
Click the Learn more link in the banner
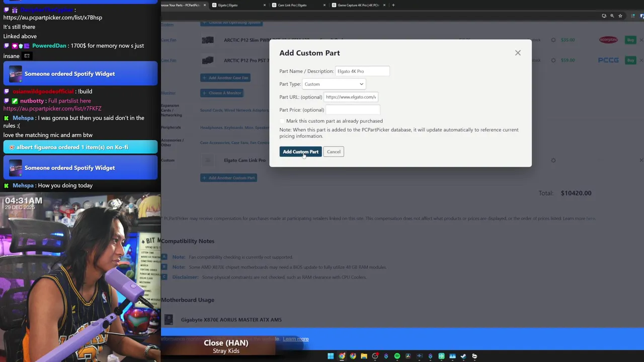coord(296,339)
